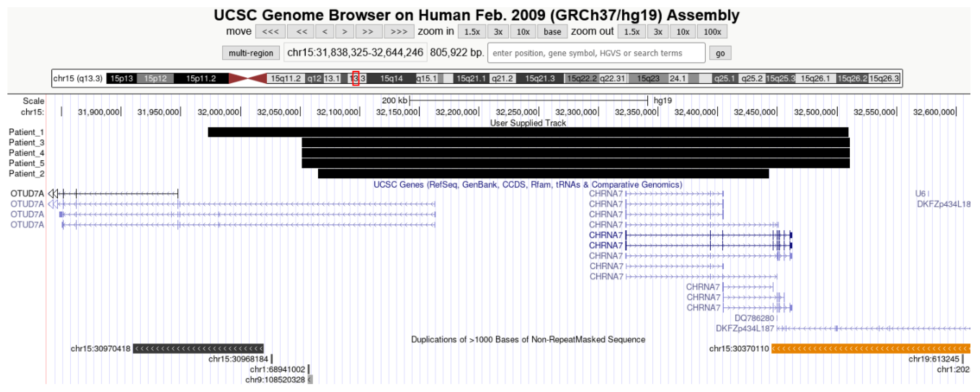
Task: Click the >> move button
Action: [369, 32]
